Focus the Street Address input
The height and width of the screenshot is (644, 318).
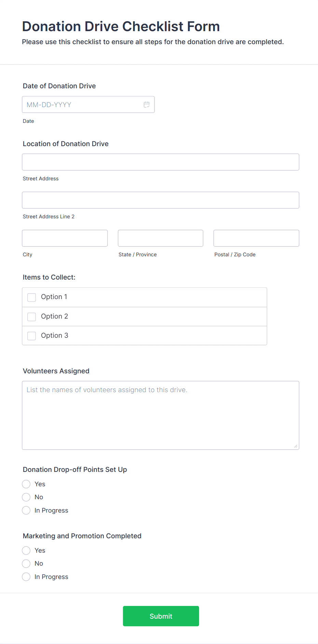(x=161, y=162)
